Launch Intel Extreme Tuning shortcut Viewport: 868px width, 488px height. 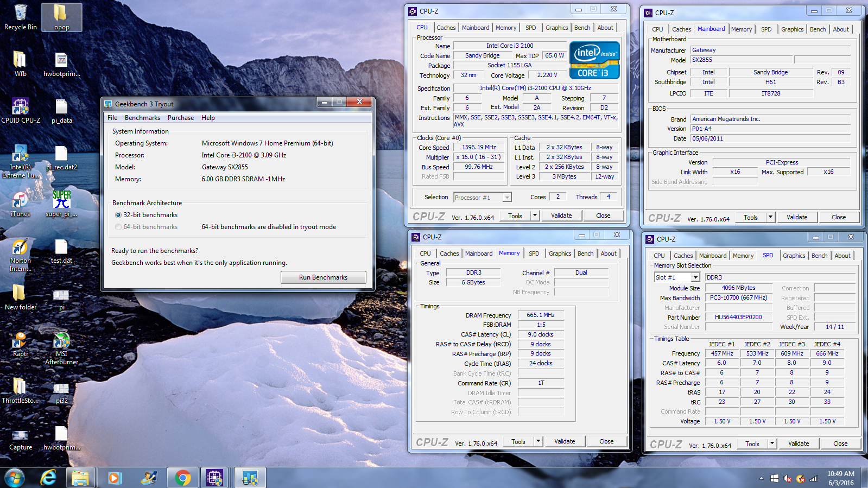tap(20, 161)
